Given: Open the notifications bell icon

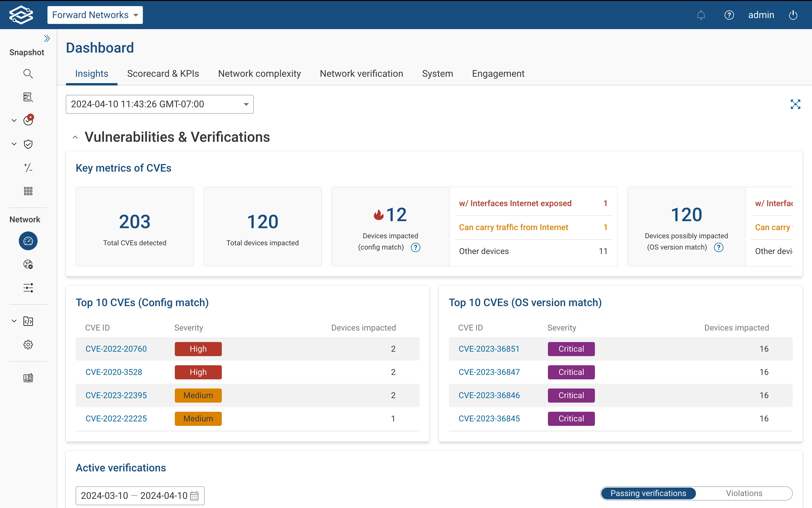Looking at the screenshot, I should point(701,15).
